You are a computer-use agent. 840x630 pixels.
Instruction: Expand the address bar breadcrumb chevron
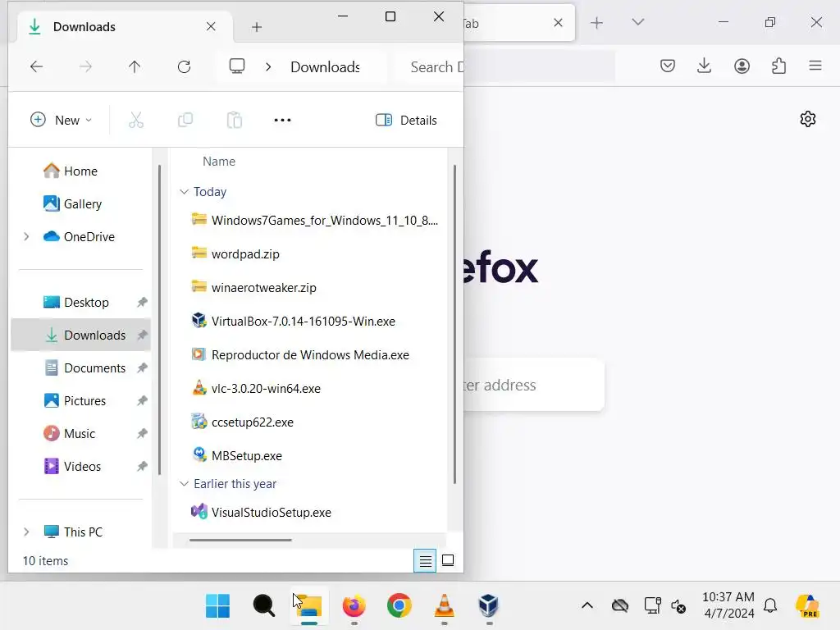[x=268, y=67]
